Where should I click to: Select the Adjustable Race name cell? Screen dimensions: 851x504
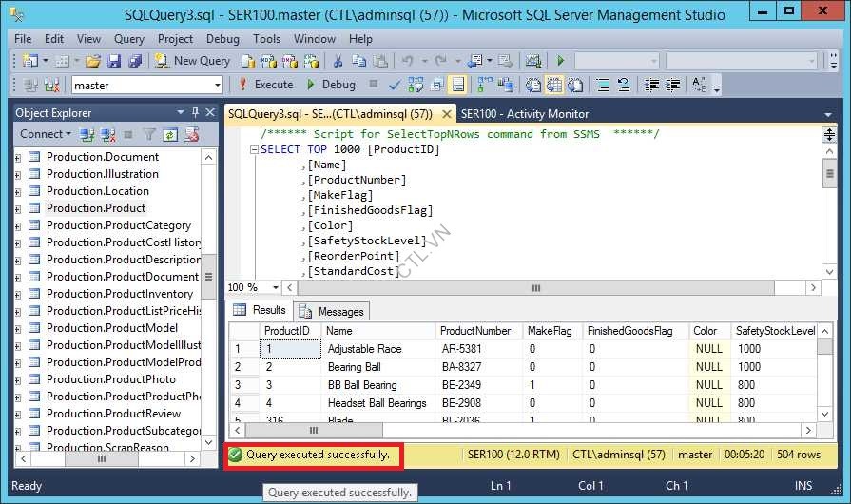click(x=364, y=349)
